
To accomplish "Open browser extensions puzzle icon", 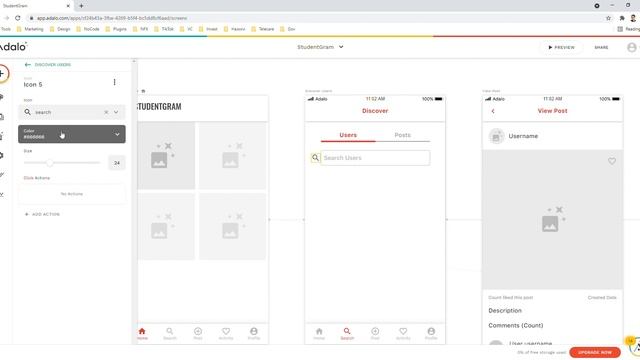I will click(x=622, y=18).
